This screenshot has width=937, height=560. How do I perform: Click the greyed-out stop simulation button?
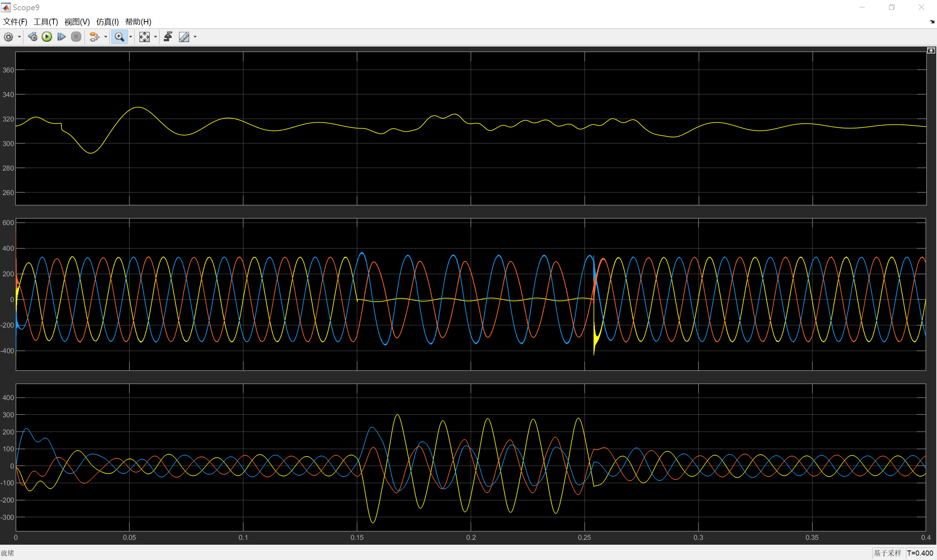coord(76,37)
